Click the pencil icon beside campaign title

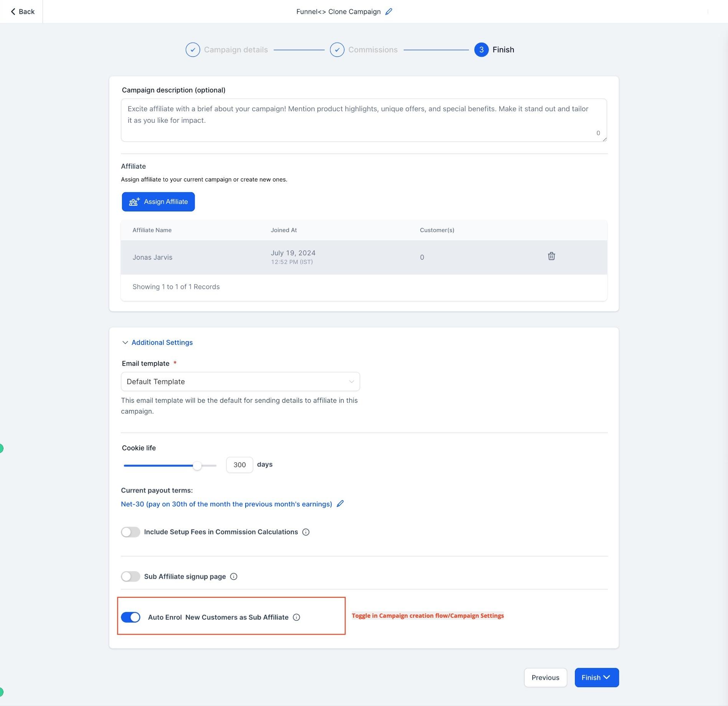389,12
